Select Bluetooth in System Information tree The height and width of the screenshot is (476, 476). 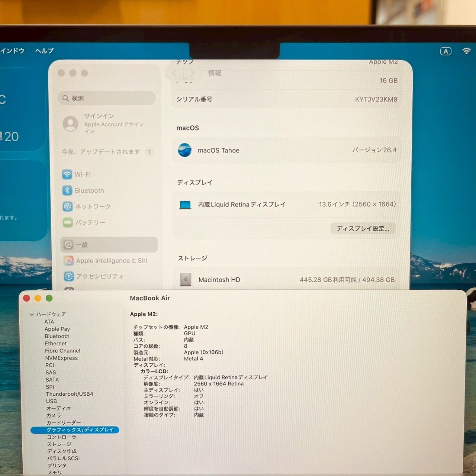[x=57, y=336]
